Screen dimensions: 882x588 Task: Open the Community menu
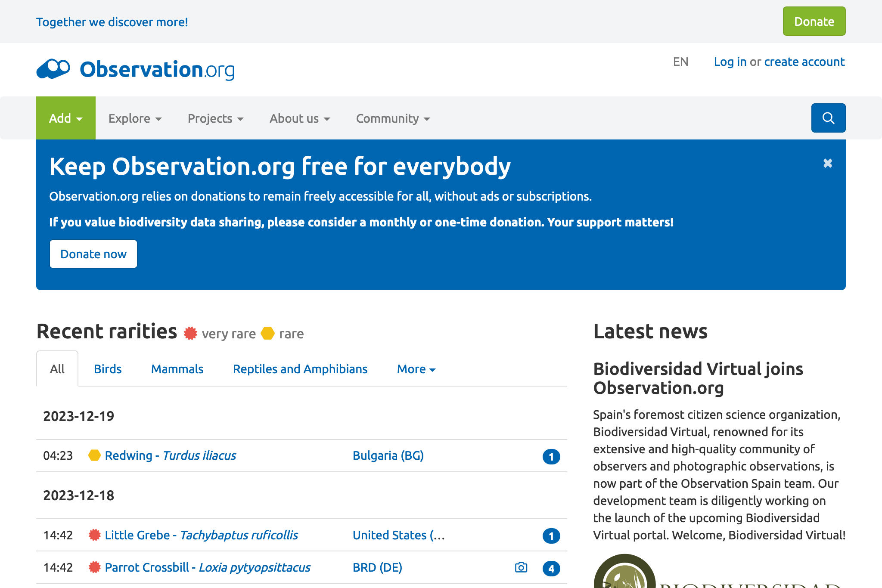point(392,118)
